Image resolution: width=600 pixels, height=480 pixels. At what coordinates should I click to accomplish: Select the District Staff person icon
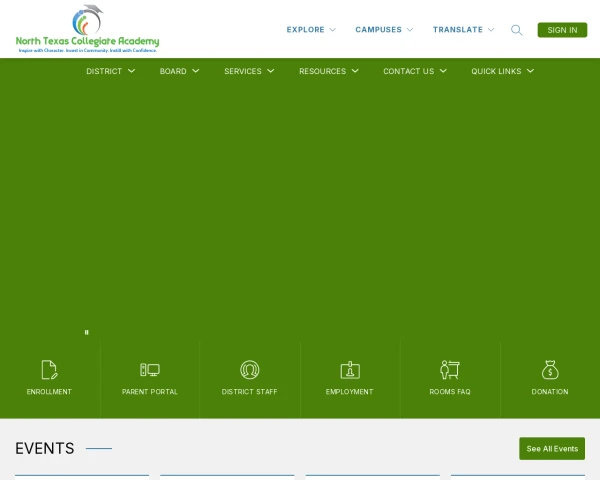(250, 369)
